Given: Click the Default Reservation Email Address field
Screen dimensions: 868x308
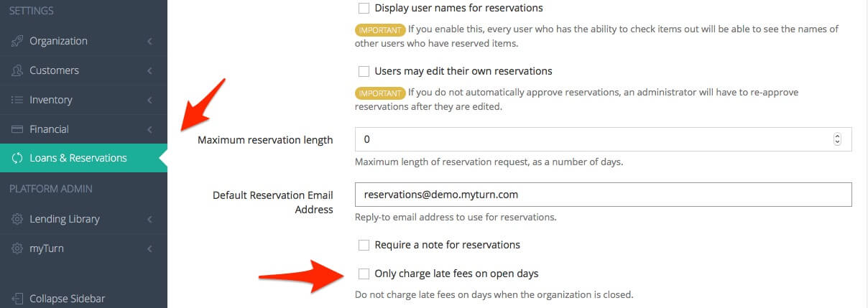Looking at the screenshot, I should (603, 195).
